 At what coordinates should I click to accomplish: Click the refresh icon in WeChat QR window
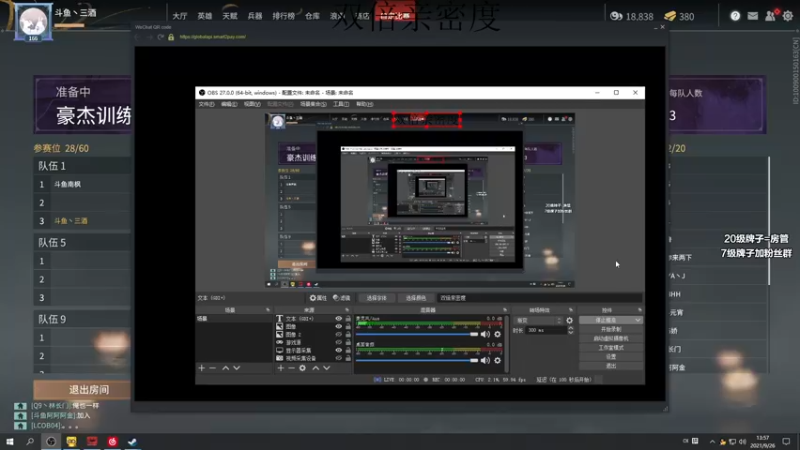(x=161, y=37)
